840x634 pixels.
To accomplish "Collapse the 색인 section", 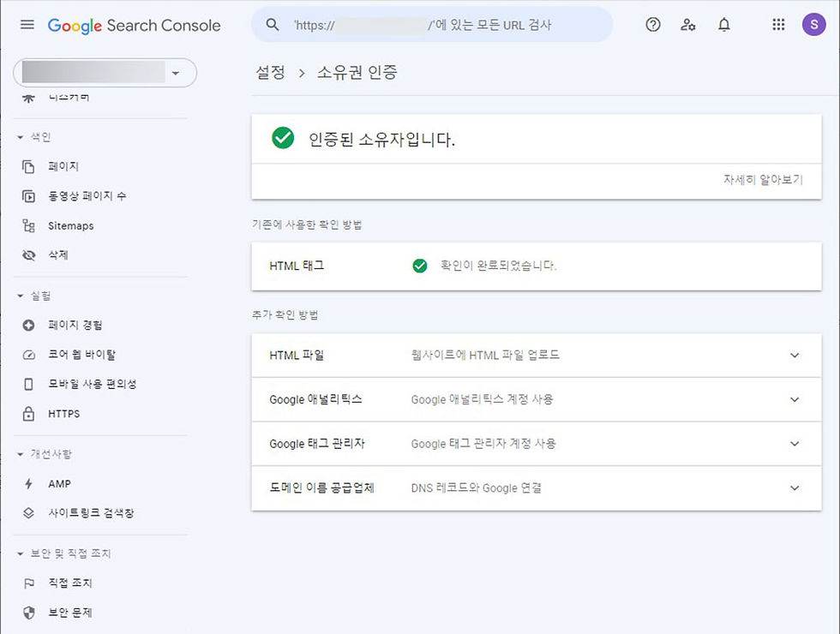I will (20, 137).
